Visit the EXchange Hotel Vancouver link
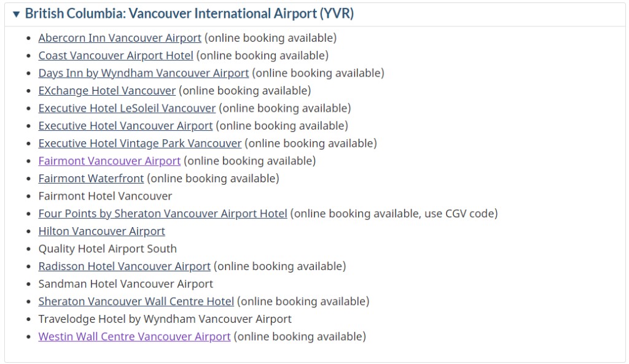629x364 pixels. [x=107, y=91]
